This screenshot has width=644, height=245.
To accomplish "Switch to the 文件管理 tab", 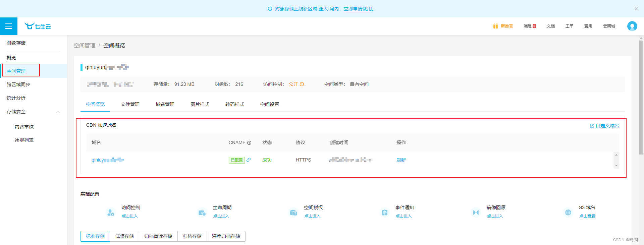I will (x=130, y=104).
